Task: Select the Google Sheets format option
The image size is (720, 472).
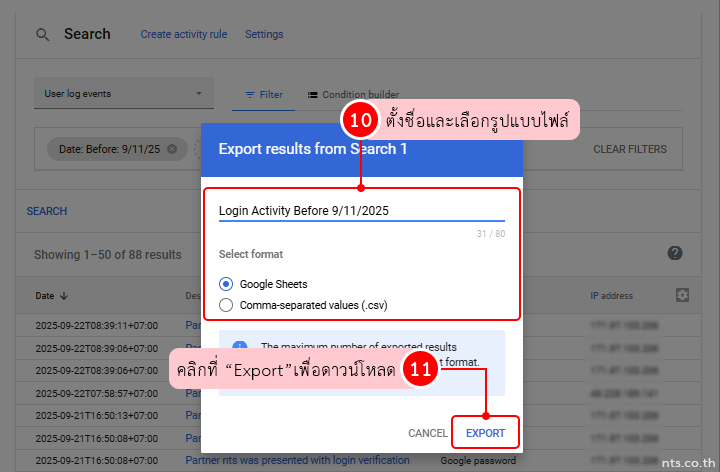Action: coord(226,284)
